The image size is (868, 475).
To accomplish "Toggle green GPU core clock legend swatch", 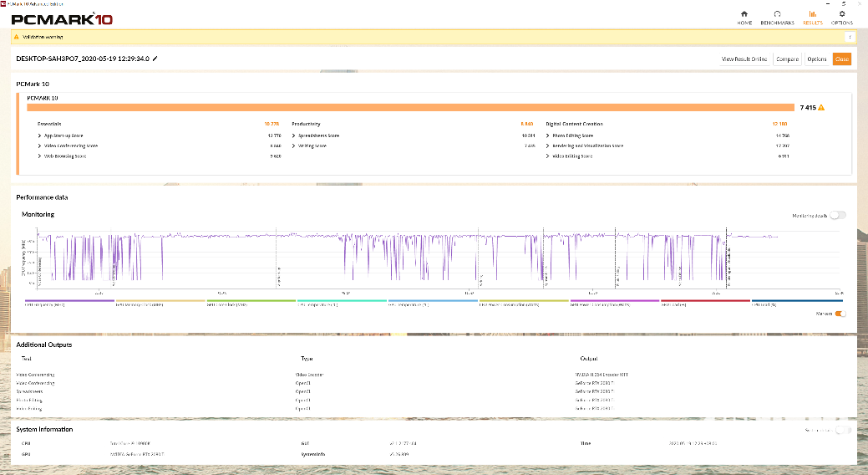I will pos(251,301).
